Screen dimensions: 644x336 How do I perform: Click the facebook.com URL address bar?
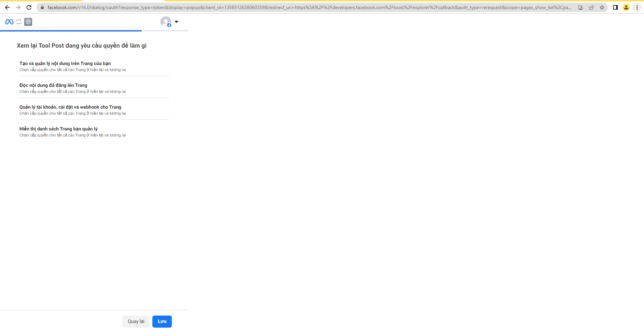click(x=302, y=7)
